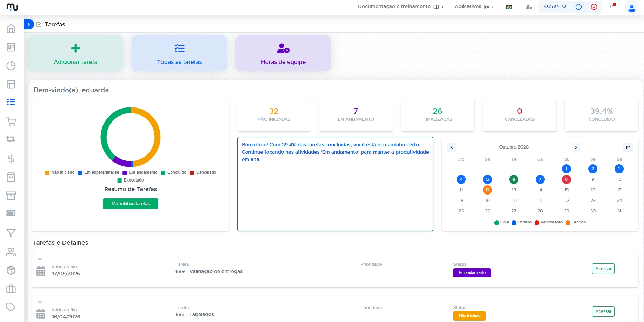
Task: Open the briefcase sidebar icon
Action: click(x=11, y=289)
